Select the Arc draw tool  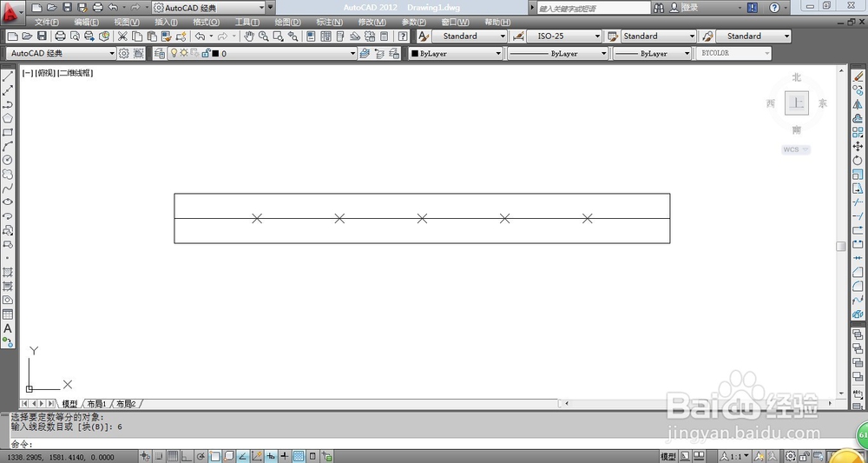(8, 146)
